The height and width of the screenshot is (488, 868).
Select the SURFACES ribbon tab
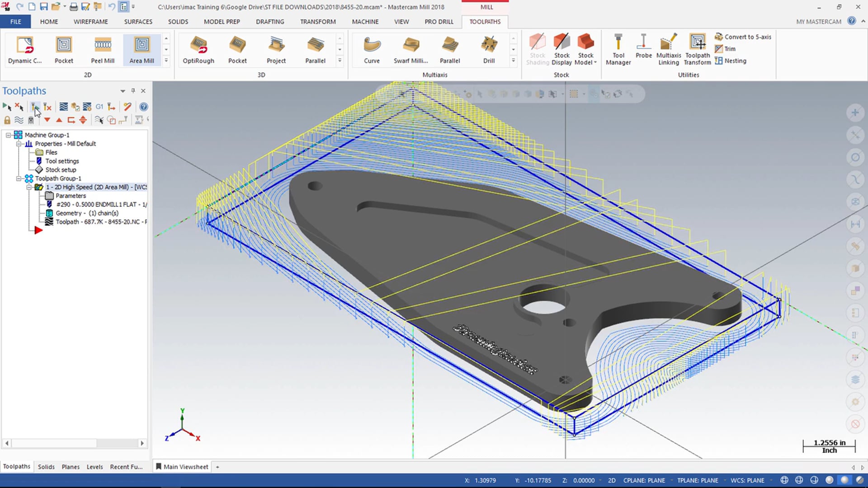(138, 21)
